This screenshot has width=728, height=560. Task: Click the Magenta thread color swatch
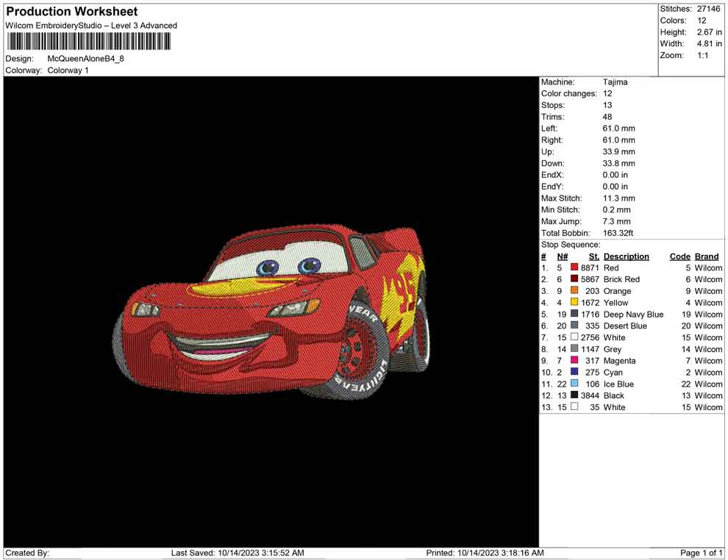[574, 361]
